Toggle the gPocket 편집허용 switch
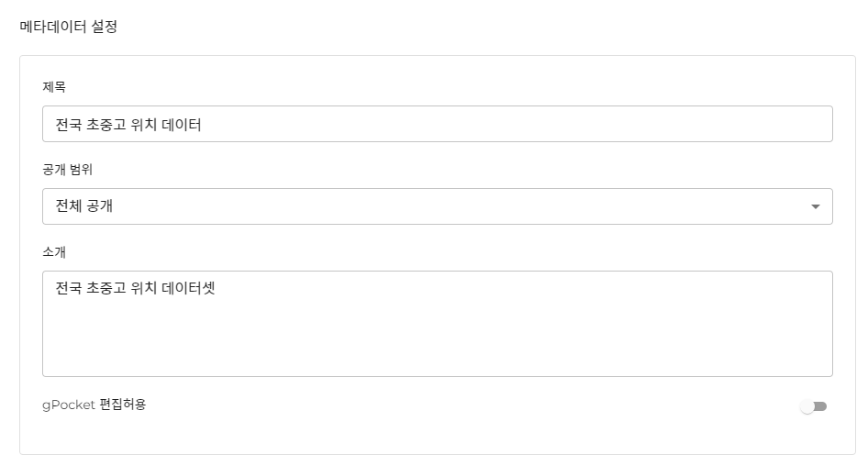Viewport: 868px width, 466px height. [813, 406]
